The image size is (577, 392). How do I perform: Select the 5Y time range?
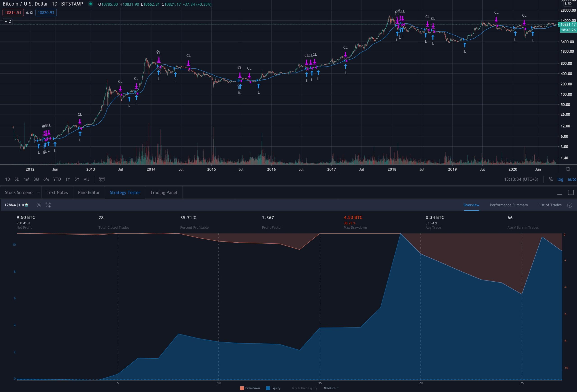pyautogui.click(x=77, y=179)
